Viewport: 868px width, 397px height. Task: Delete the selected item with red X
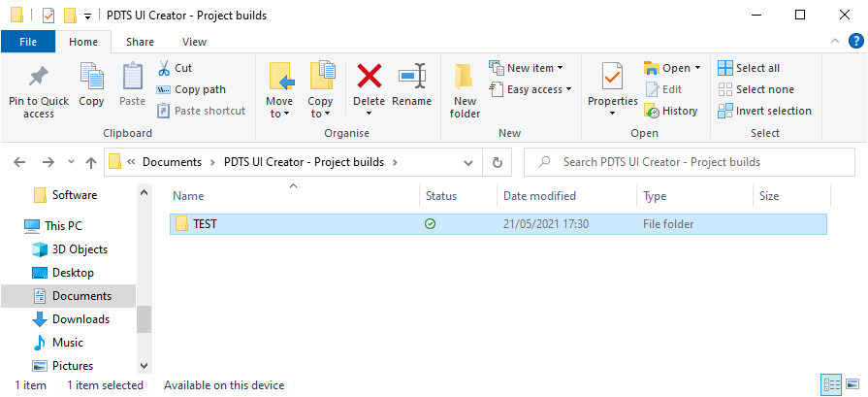point(370,77)
